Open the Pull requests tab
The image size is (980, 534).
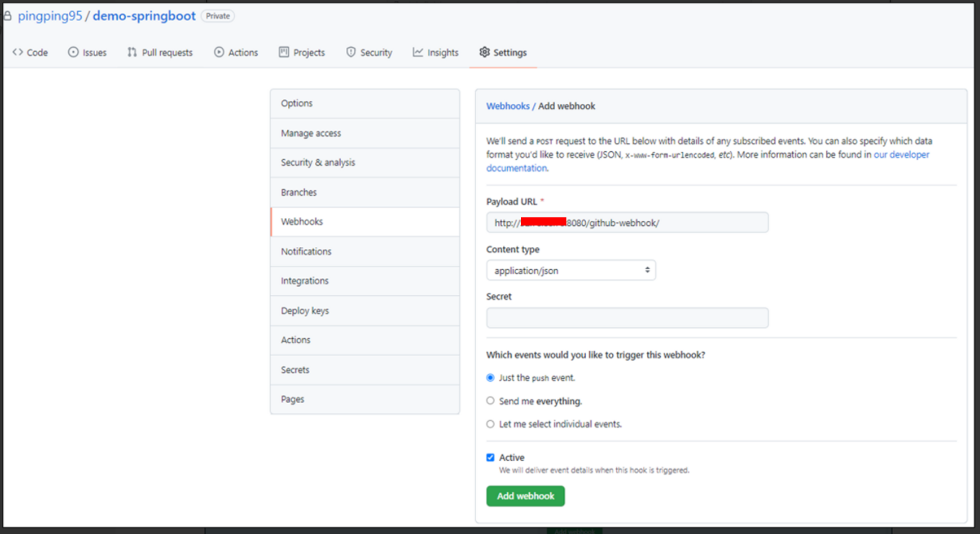(160, 52)
